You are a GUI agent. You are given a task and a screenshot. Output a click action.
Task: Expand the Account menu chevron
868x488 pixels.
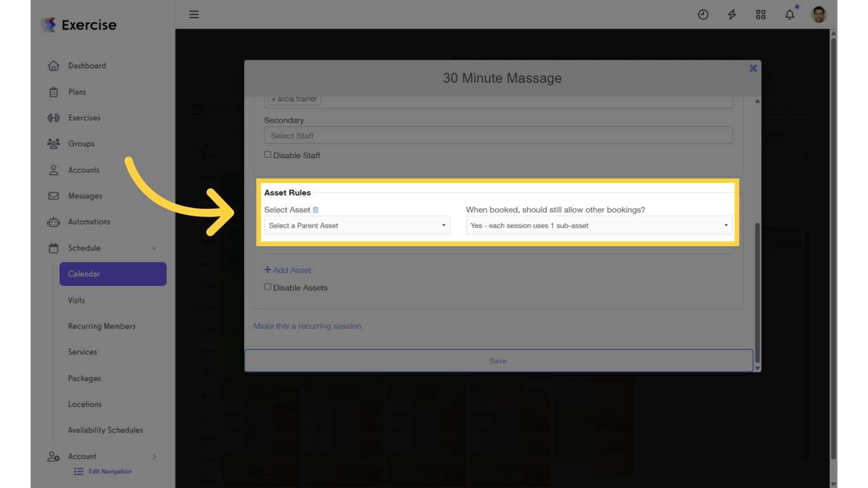(x=154, y=456)
